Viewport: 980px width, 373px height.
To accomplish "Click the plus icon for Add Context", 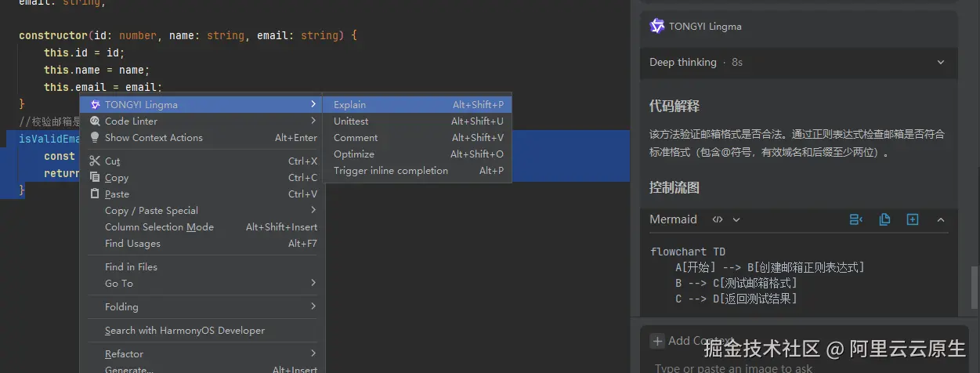I will coord(657,341).
